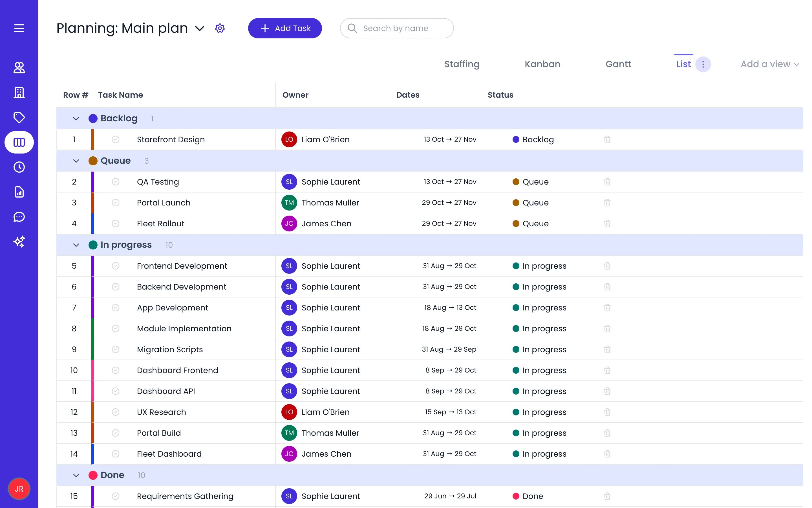
Task: Open the Planning: Main plan dropdown chevron
Action: click(200, 29)
